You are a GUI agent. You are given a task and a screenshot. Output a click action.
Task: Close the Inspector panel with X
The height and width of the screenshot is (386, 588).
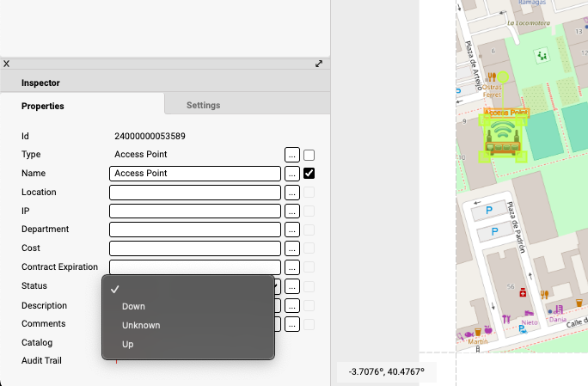click(7, 64)
